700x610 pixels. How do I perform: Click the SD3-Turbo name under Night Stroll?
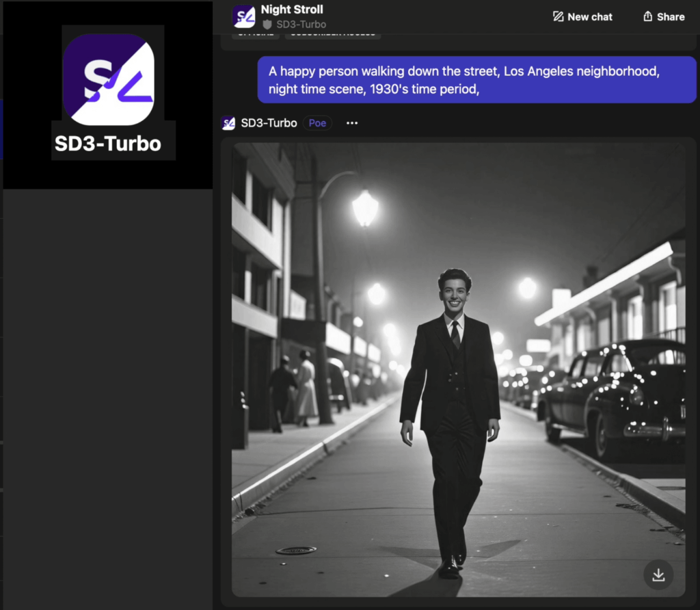point(302,24)
